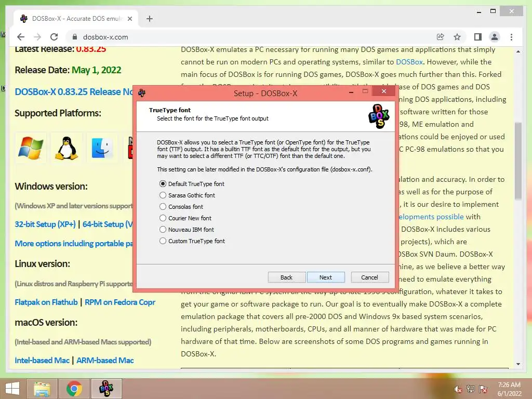Reload the dosbox-x.com page
The height and width of the screenshot is (399, 532).
(54, 37)
